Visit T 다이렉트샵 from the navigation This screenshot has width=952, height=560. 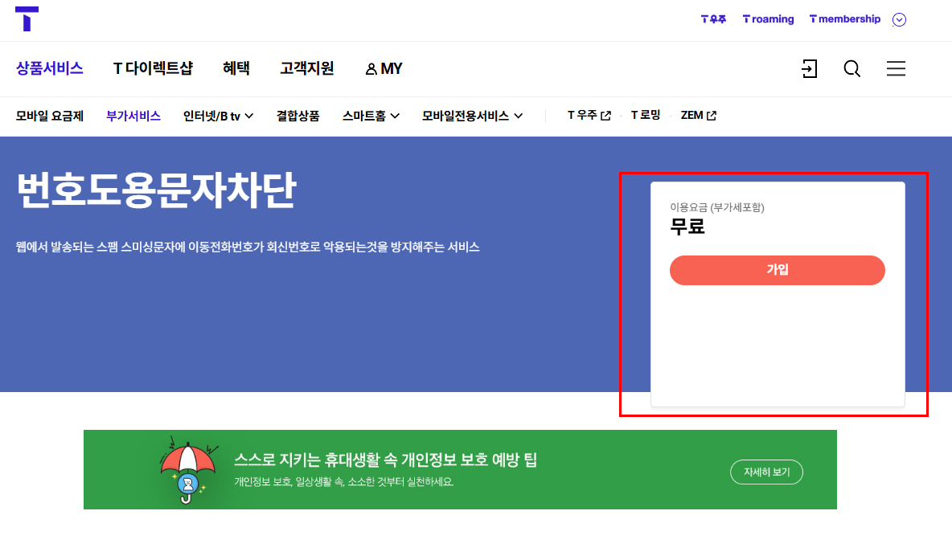[153, 68]
